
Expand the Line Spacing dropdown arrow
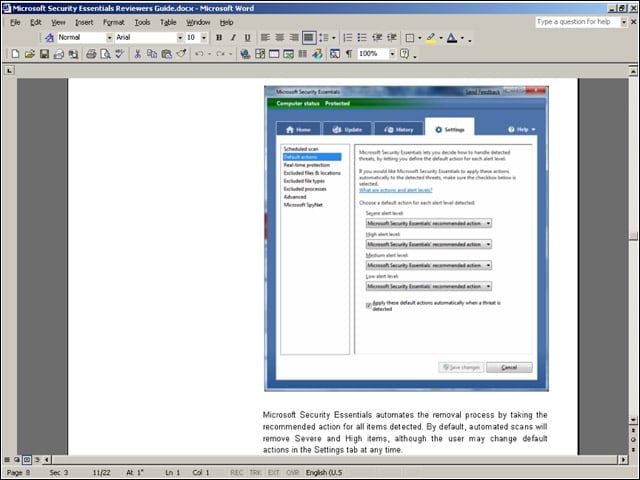point(333,38)
